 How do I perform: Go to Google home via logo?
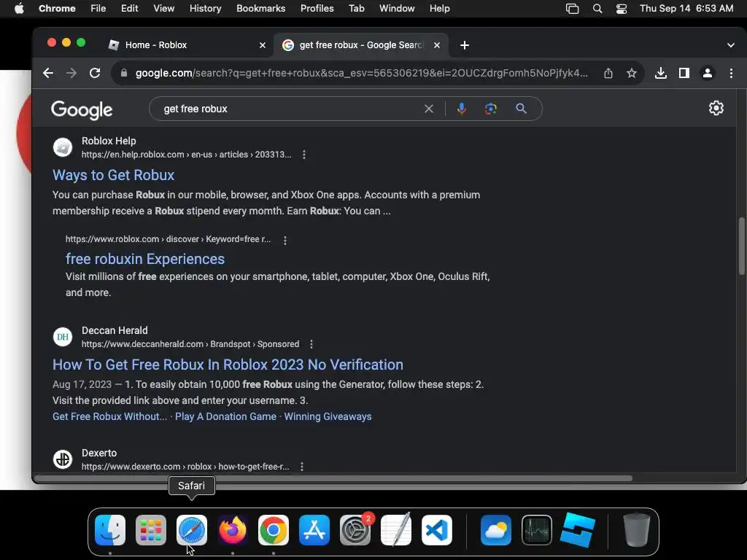coord(82,109)
